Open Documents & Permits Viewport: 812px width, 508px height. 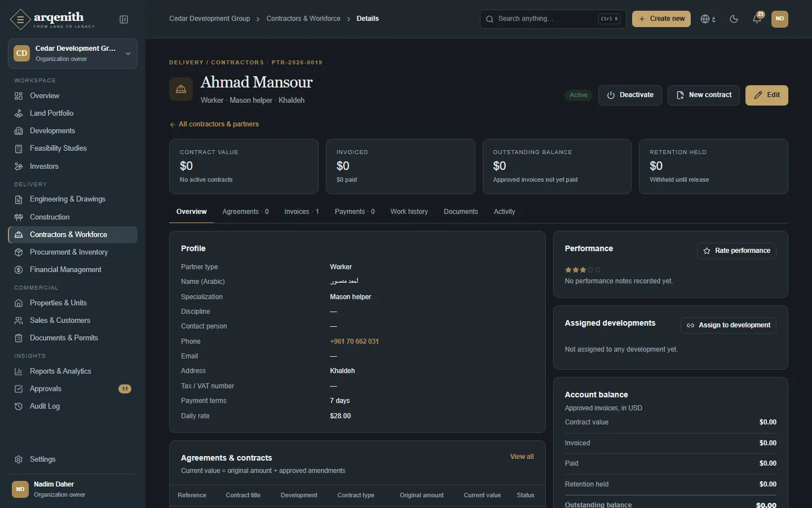(x=73, y=338)
